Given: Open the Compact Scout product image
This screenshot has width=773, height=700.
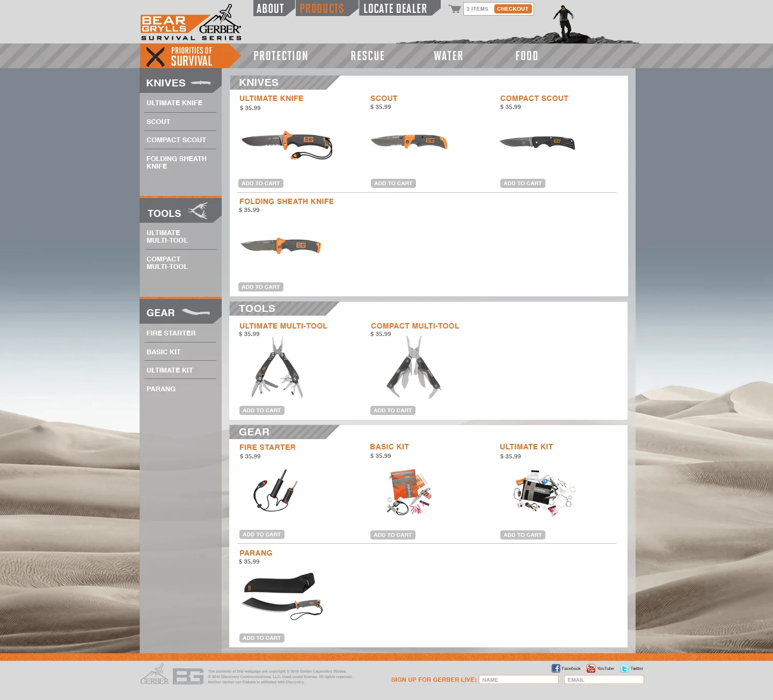Looking at the screenshot, I should tap(537, 143).
